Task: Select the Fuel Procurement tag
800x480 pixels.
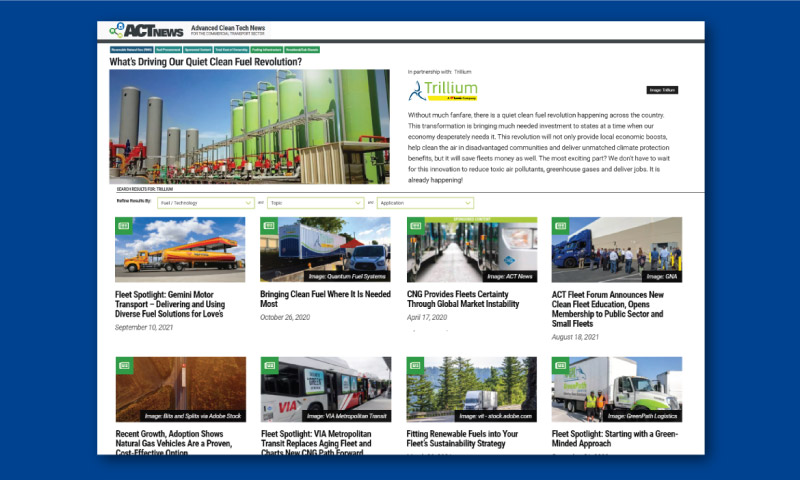Action: pos(168,50)
